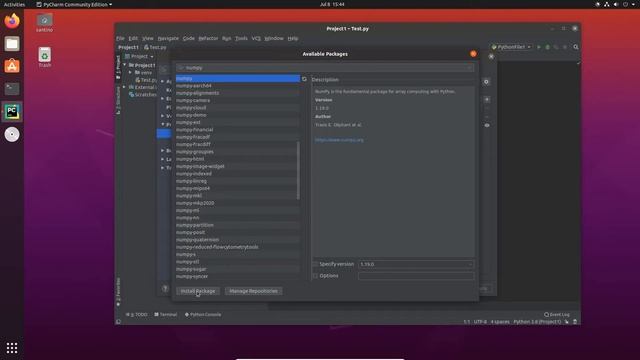The width and height of the screenshot is (640, 360).
Task: Click the Install Package button
Action: (198, 291)
